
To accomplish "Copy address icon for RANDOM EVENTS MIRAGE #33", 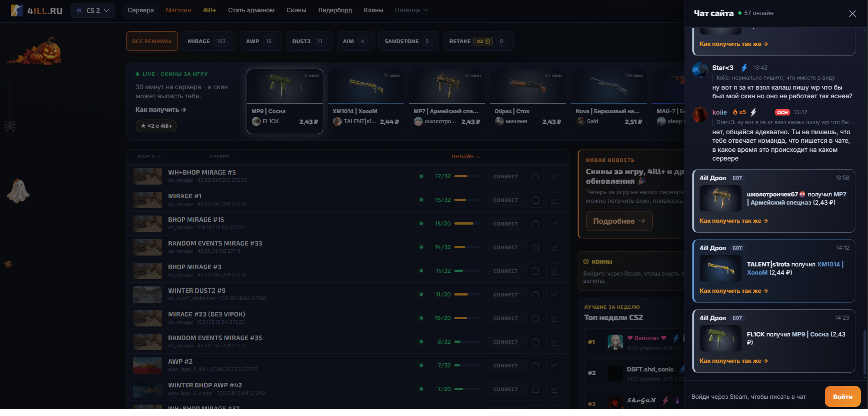I will click(x=536, y=247).
